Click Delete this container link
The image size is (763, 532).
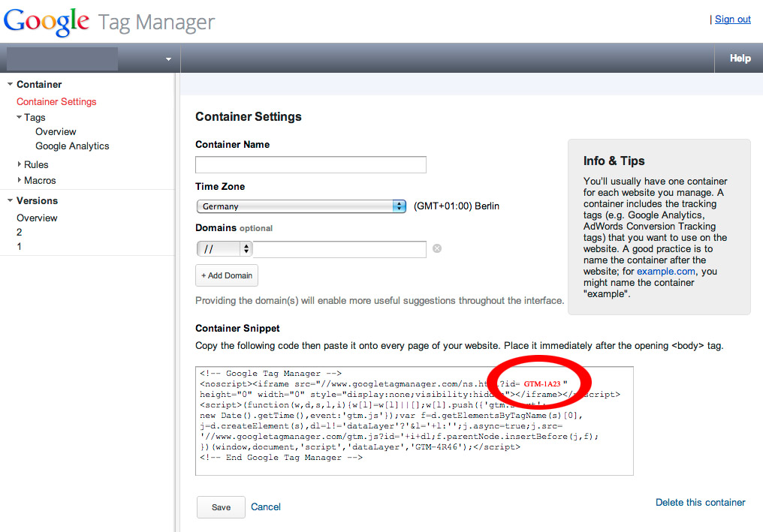point(700,502)
